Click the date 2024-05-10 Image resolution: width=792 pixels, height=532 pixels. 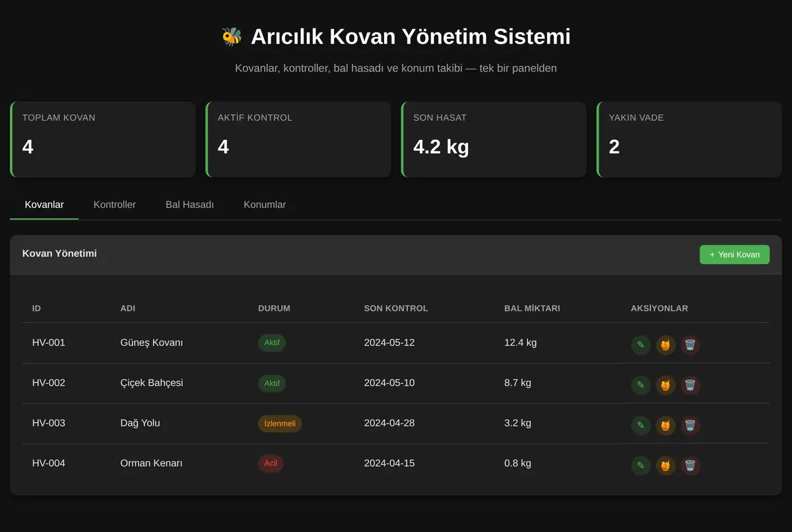point(389,383)
